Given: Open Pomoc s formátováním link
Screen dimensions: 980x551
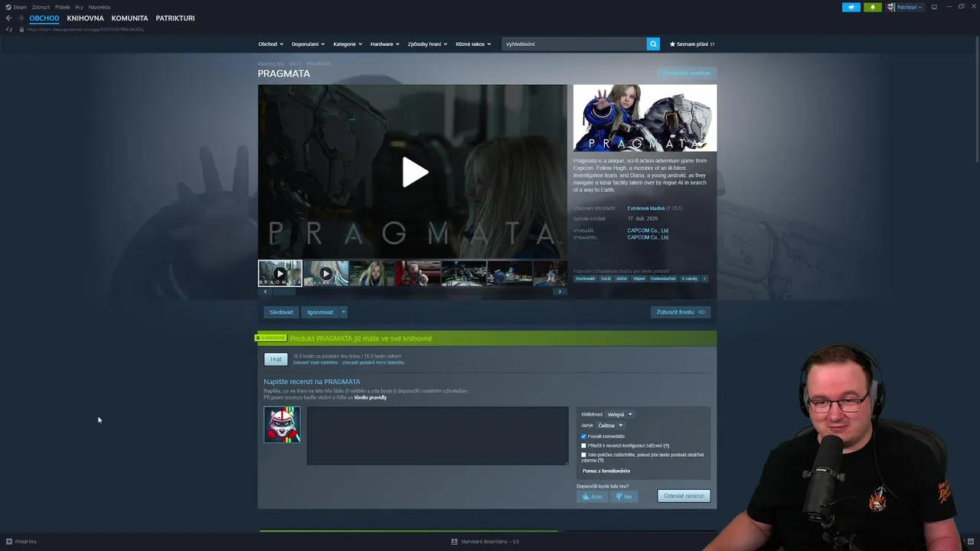Looking at the screenshot, I should pos(606,471).
